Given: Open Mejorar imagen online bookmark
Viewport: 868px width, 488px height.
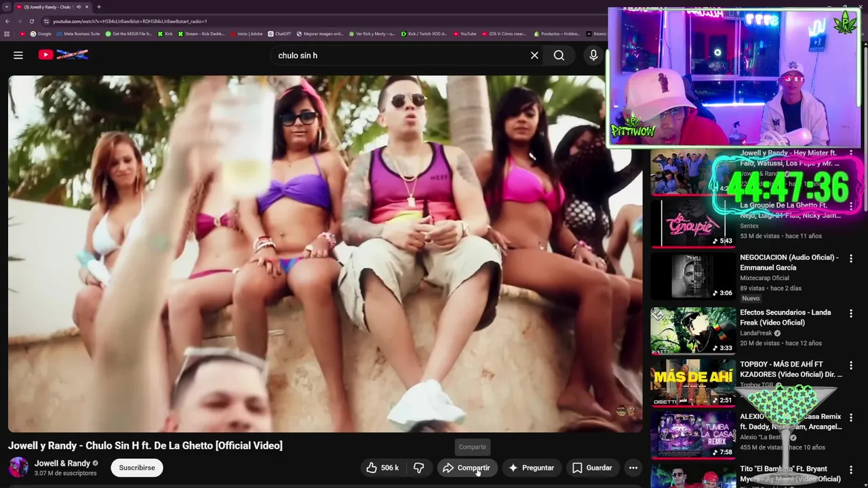Looking at the screenshot, I should [x=320, y=34].
